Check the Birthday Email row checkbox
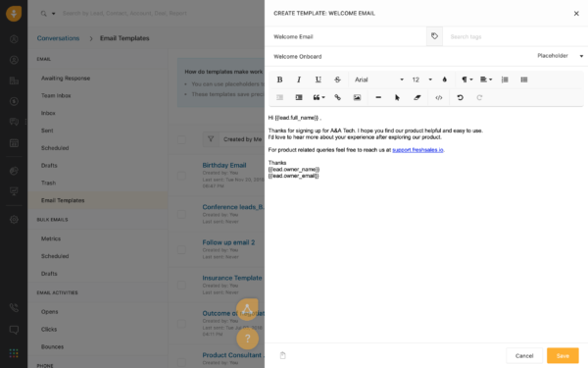This screenshot has width=588, height=368. [x=181, y=176]
